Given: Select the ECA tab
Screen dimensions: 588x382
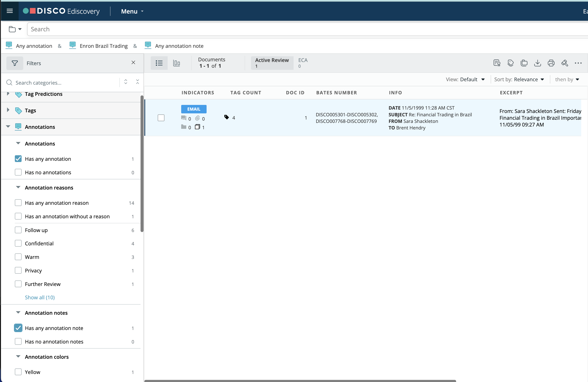Looking at the screenshot, I should click(303, 63).
